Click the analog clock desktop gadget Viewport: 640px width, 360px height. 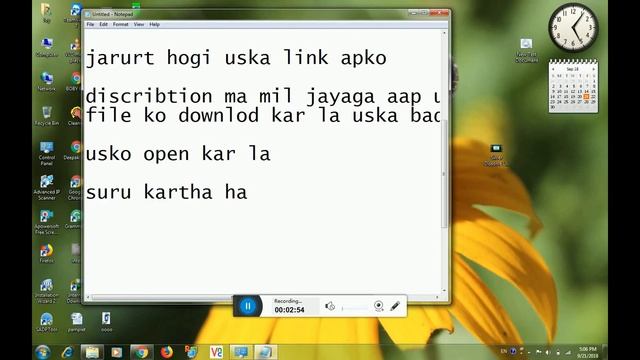tap(573, 27)
